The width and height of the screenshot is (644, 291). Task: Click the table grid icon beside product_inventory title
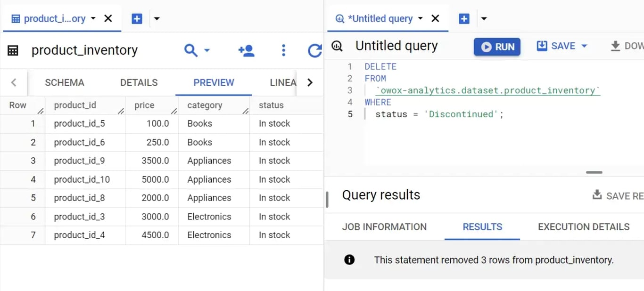click(13, 50)
